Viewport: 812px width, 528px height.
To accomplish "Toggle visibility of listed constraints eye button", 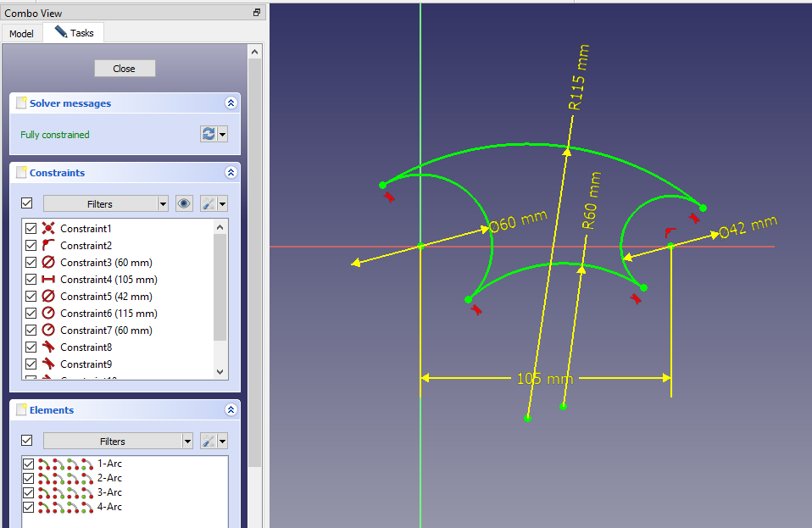I will [x=184, y=203].
